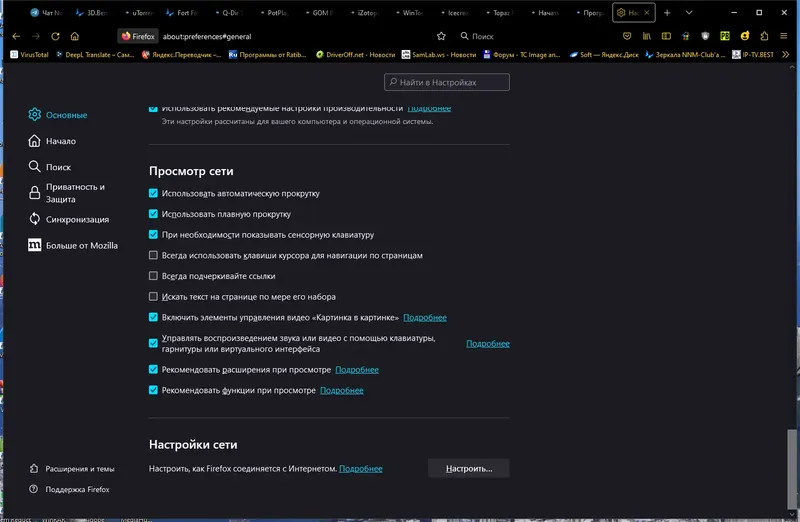Viewport: 800px width, 522px height.
Task: Click the yellow face extension icon
Action: (x=745, y=36)
